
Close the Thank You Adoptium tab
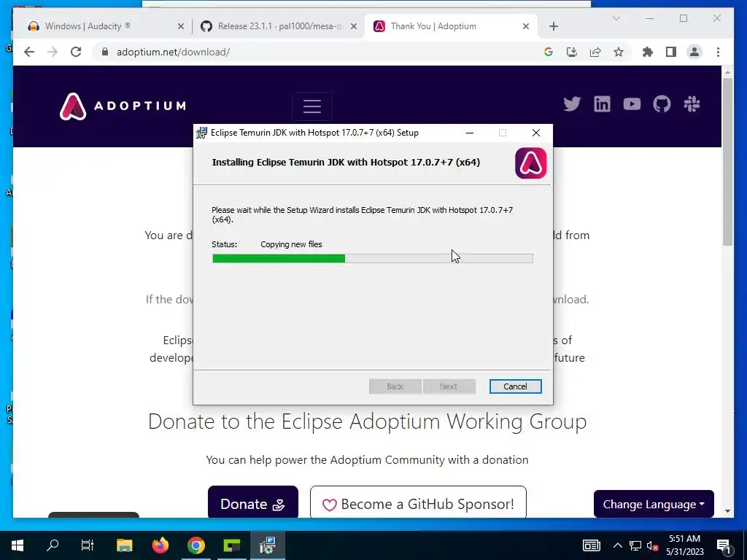[526, 26]
